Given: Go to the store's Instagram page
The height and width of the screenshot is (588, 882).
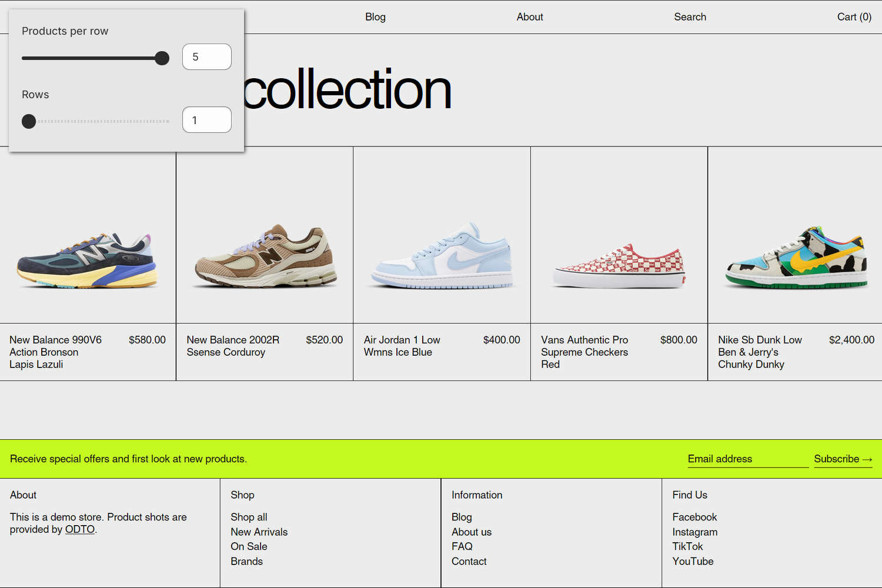Looking at the screenshot, I should point(694,532).
